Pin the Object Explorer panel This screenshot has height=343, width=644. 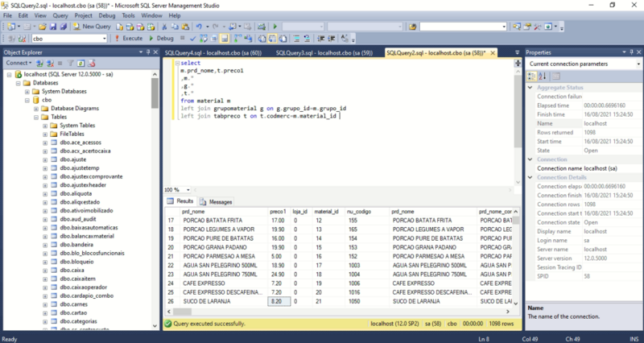148,52
